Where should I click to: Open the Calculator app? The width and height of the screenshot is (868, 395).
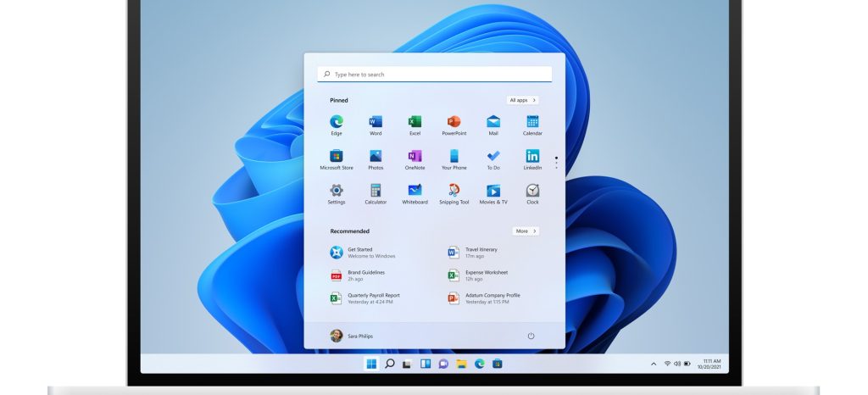point(376,191)
